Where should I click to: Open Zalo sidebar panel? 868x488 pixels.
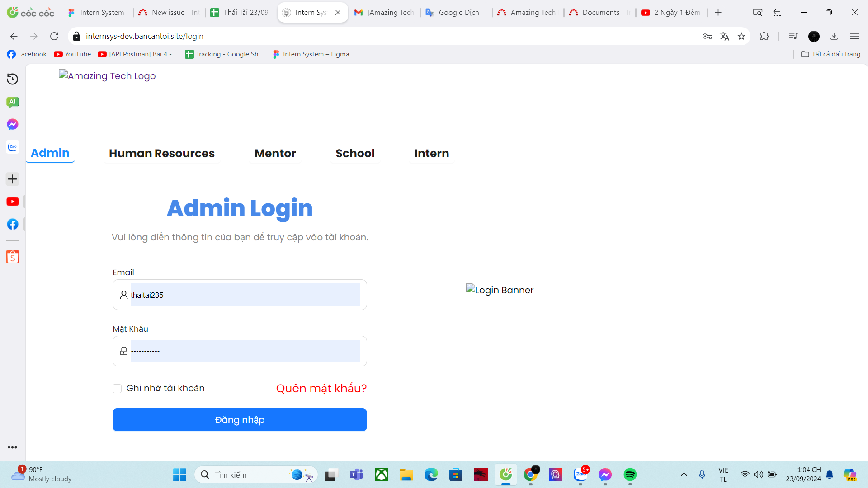12,147
